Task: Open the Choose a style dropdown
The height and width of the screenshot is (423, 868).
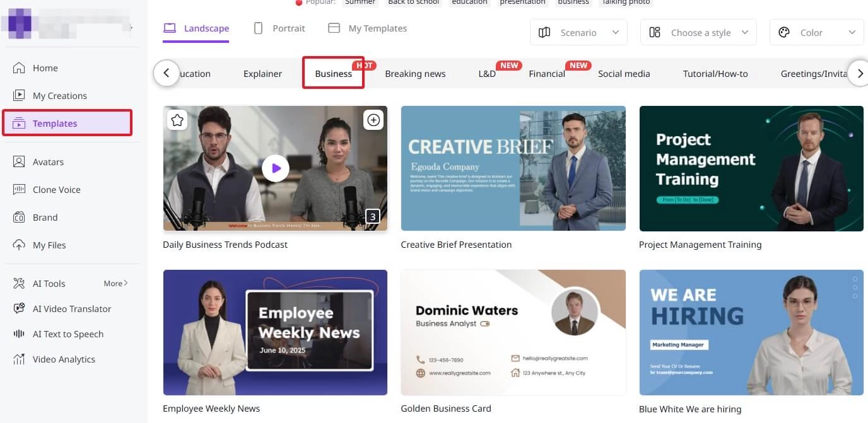Action: 698,32
